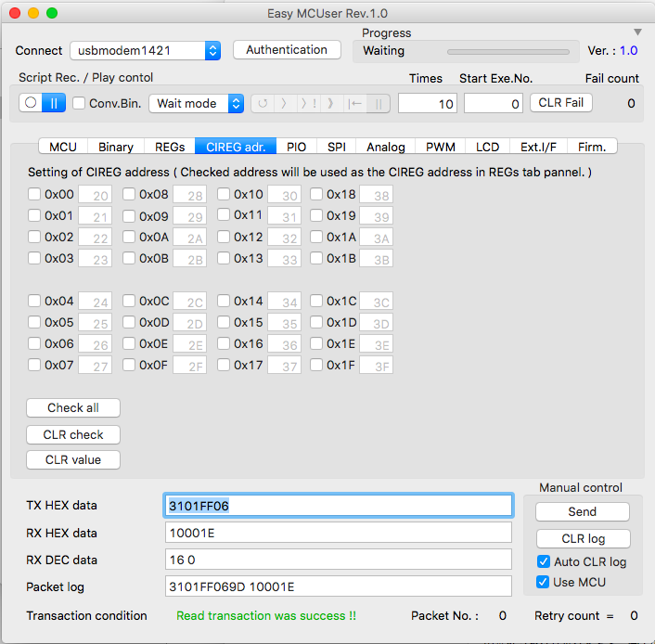This screenshot has width=655, height=644.
Task: Check the 0x18 address checkbox
Action: pos(316,194)
